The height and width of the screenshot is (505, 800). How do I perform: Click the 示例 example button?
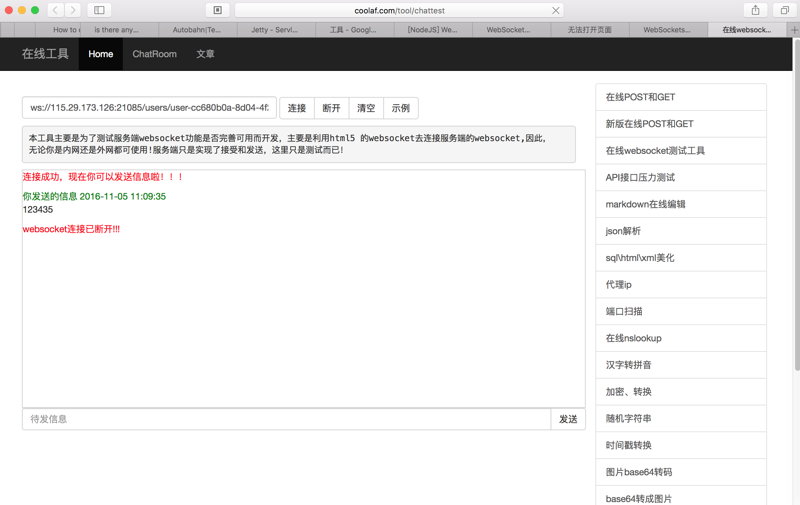(x=401, y=108)
